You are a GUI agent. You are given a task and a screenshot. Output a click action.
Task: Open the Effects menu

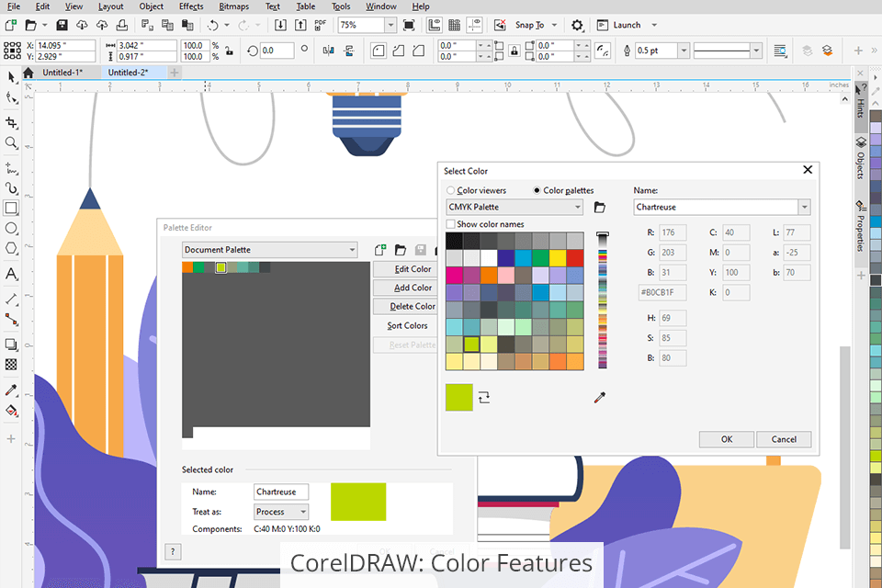pos(191,6)
